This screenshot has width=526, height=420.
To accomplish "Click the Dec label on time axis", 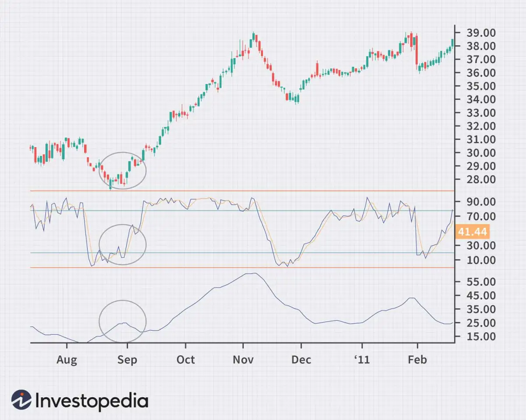I will click(302, 360).
